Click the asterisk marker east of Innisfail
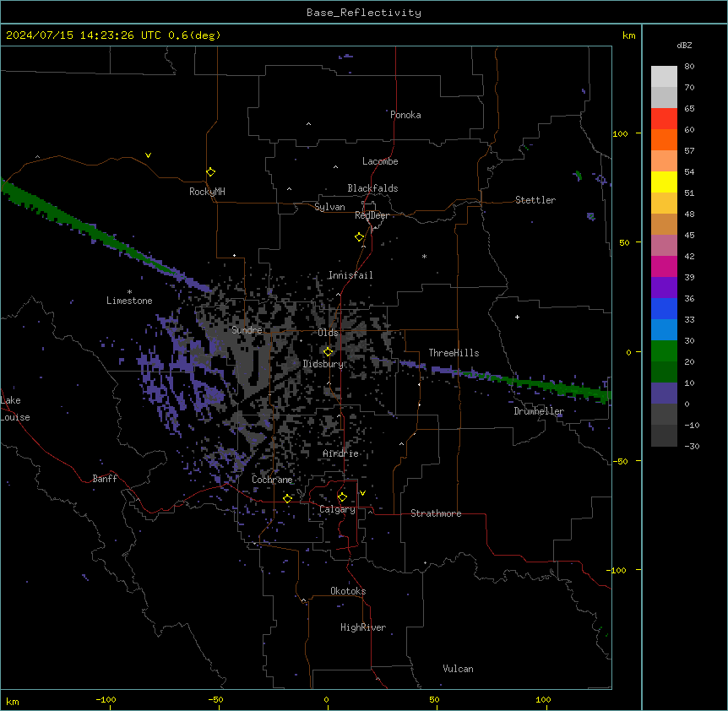The image size is (728, 711). tap(424, 256)
